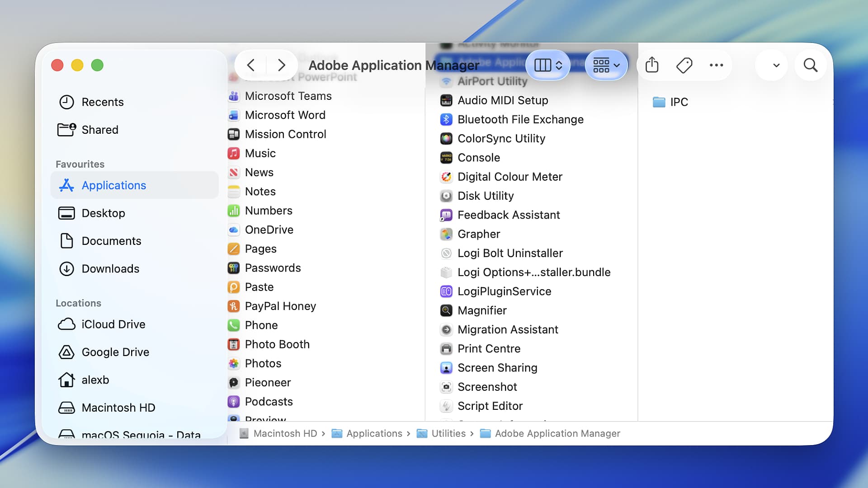Image resolution: width=868 pixels, height=488 pixels.
Task: Open the Google Drive location in sidebar
Action: click(x=115, y=352)
